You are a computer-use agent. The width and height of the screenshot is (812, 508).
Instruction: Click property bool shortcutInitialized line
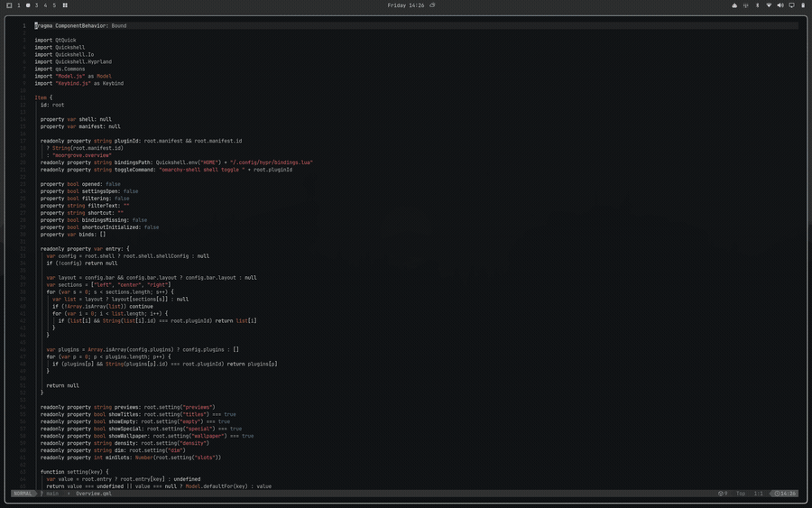(x=99, y=227)
